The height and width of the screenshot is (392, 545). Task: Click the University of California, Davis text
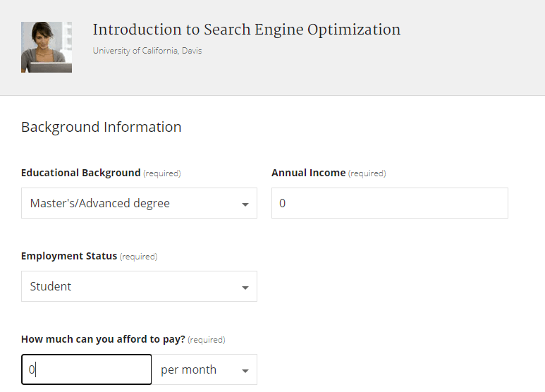tap(147, 51)
